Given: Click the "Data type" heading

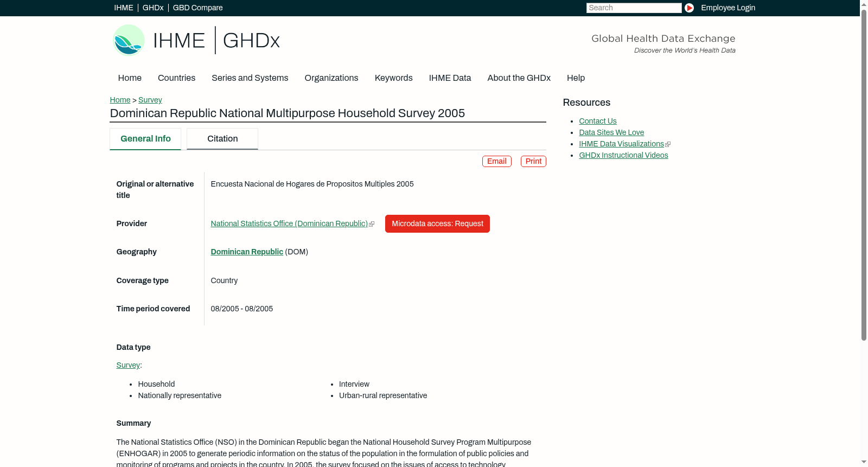Looking at the screenshot, I should click(x=133, y=347).
